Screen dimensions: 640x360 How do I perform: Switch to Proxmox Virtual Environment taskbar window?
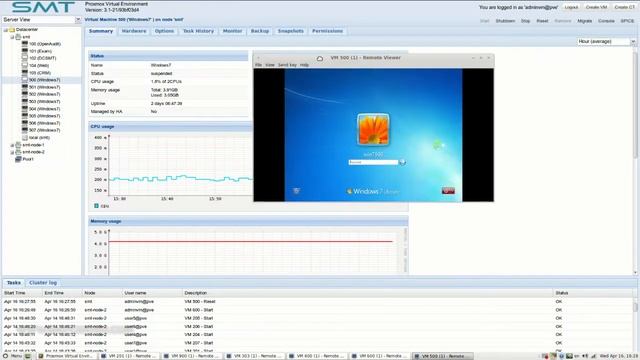click(67, 356)
